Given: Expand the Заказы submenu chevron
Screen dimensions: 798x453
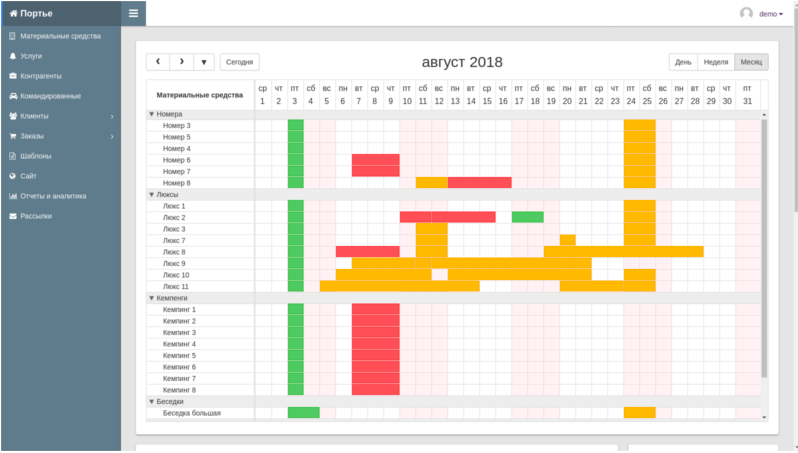Looking at the screenshot, I should coord(112,136).
